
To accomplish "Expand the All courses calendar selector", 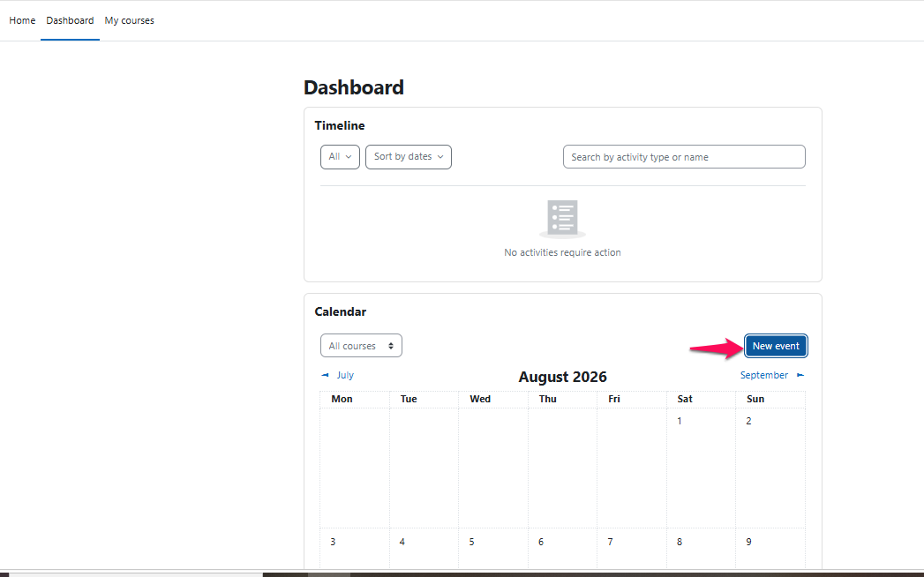I will (x=361, y=345).
